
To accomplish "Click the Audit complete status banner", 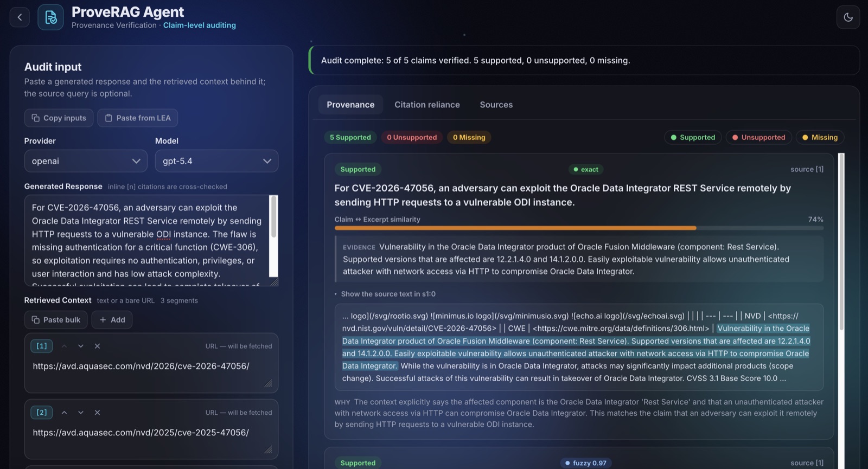I will click(584, 60).
